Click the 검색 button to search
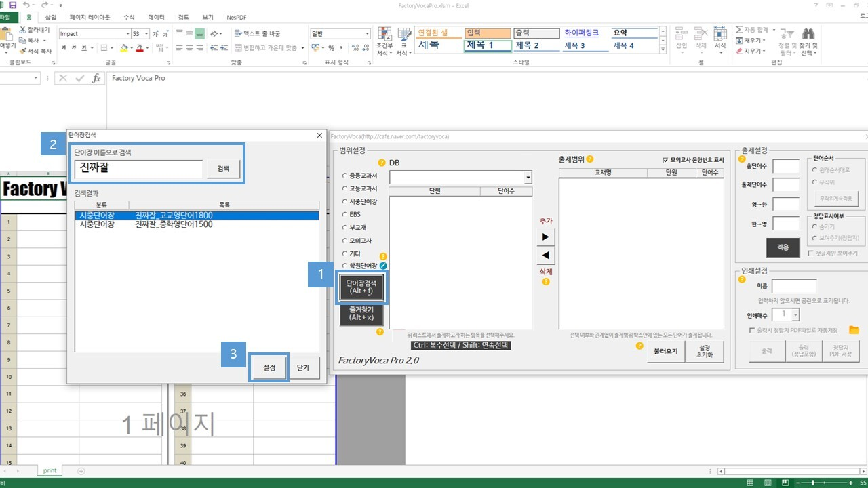This screenshot has height=488, width=868. click(223, 169)
